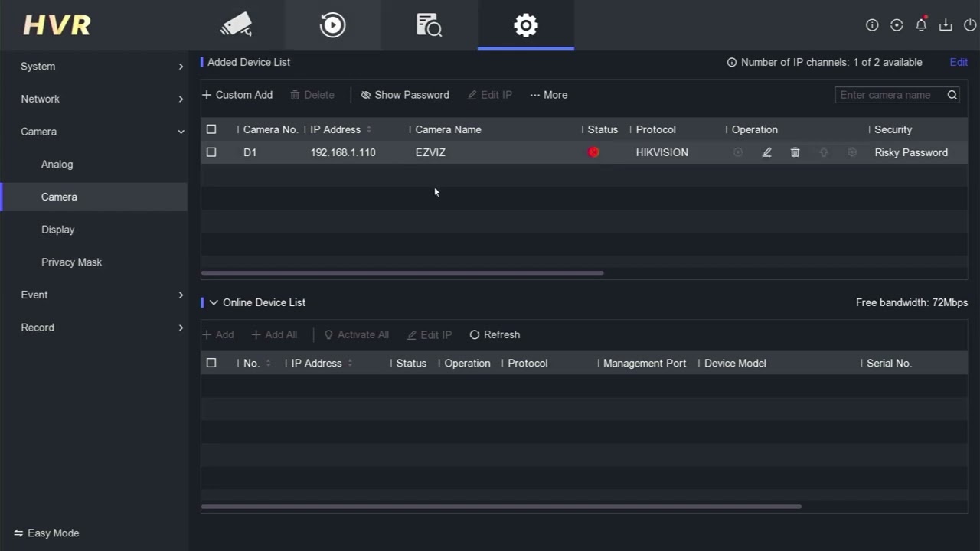Viewport: 980px width, 551px height.
Task: Click Edit link for IP channels
Action: tap(959, 63)
